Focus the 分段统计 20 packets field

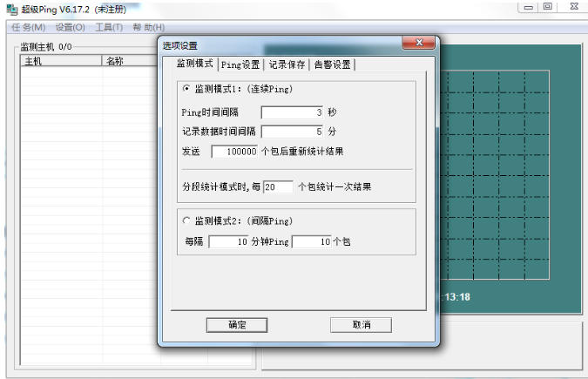coord(278,186)
